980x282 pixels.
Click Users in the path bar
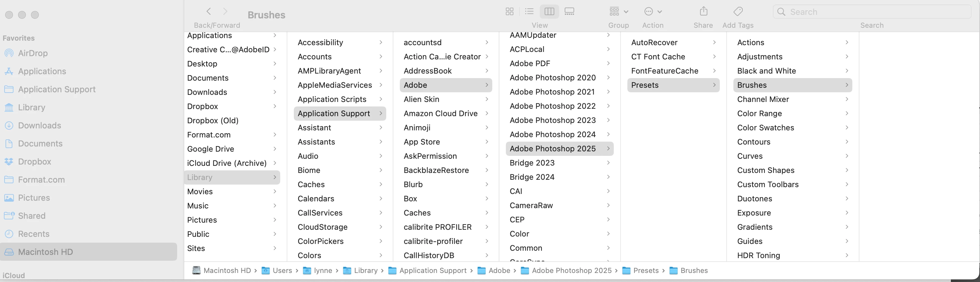pyautogui.click(x=277, y=271)
